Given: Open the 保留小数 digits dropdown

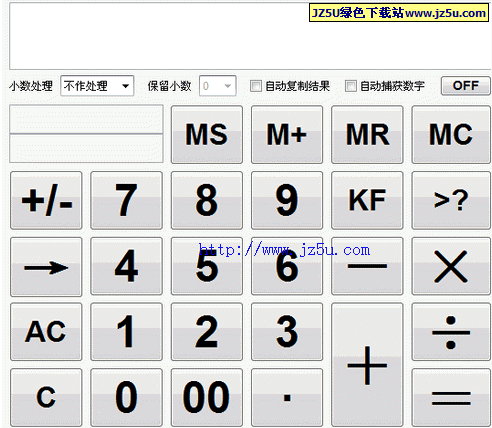Looking at the screenshot, I should click(x=218, y=86).
